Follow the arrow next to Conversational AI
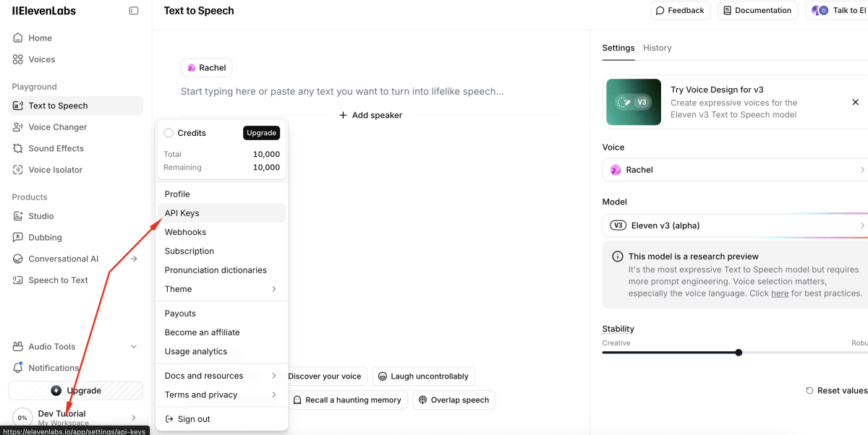 (134, 259)
